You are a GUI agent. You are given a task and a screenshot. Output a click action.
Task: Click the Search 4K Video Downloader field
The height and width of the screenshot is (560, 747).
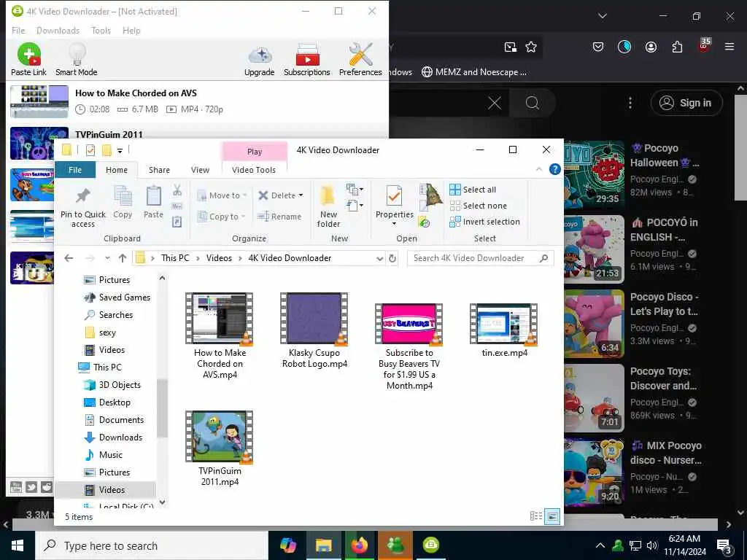(x=481, y=258)
